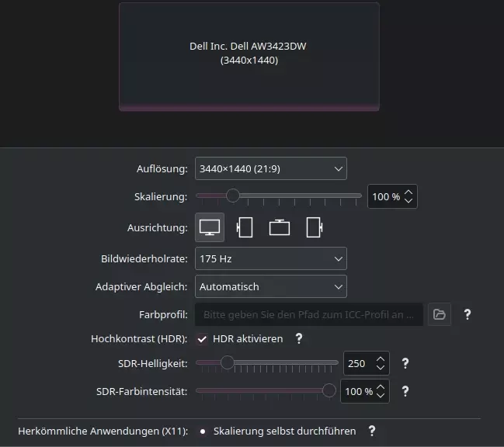Decrease Skalierung percentage with down arrow
The image size is (504, 447).
click(x=408, y=201)
